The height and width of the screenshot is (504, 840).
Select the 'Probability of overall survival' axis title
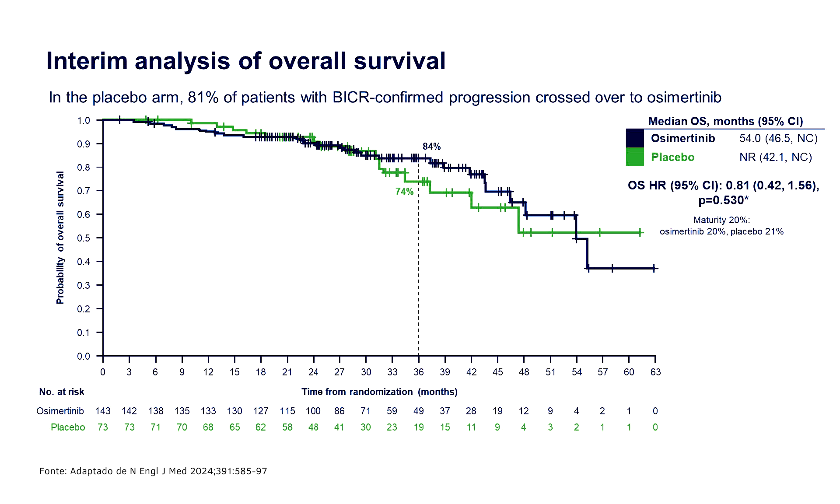click(x=60, y=238)
